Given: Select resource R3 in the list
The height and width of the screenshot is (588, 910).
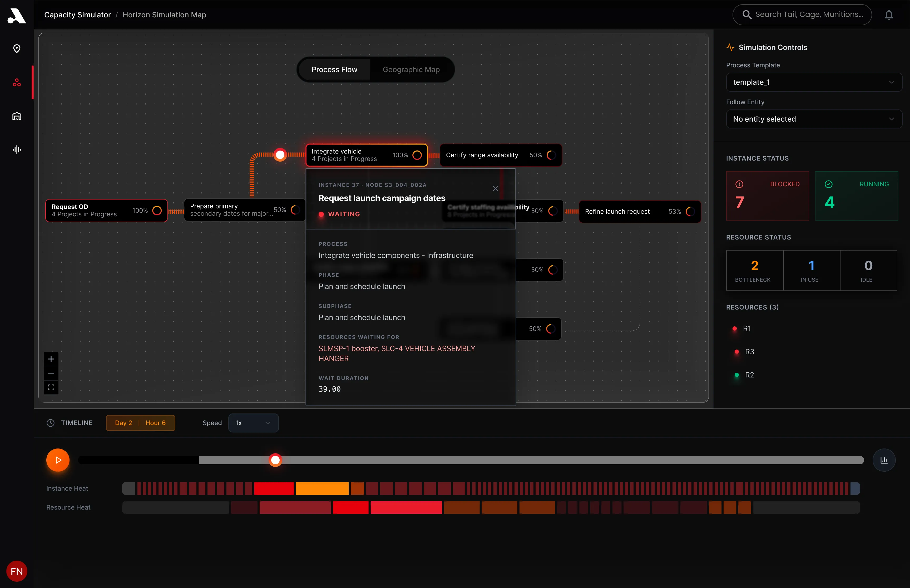Looking at the screenshot, I should [x=749, y=352].
